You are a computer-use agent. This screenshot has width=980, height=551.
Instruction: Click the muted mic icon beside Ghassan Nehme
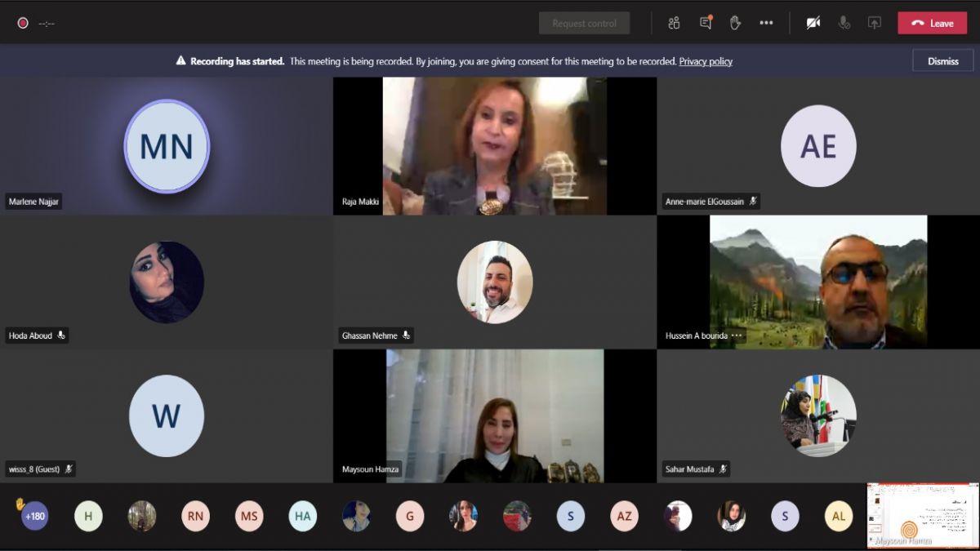click(x=406, y=335)
